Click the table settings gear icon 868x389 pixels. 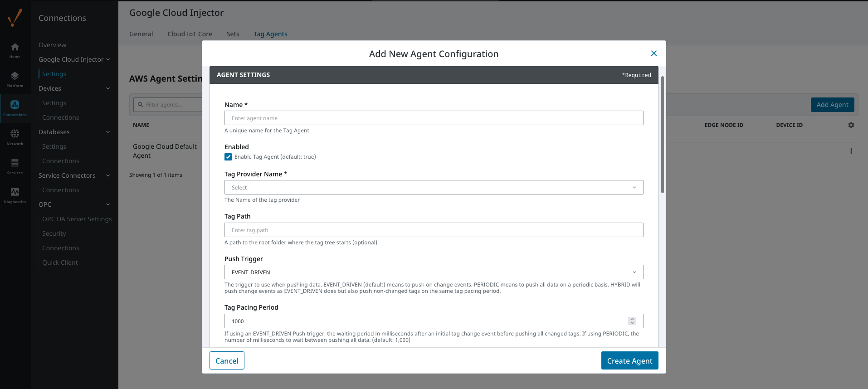[x=851, y=125]
